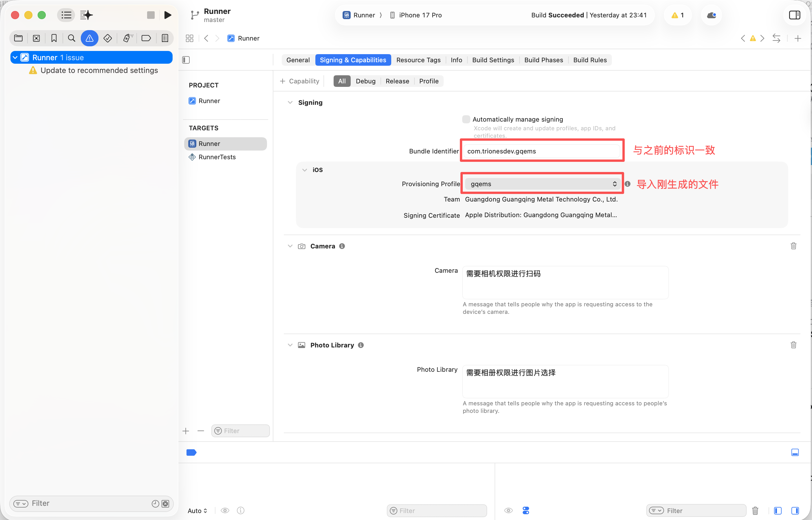Click the Run play button
The width and height of the screenshot is (812, 520).
167,15
